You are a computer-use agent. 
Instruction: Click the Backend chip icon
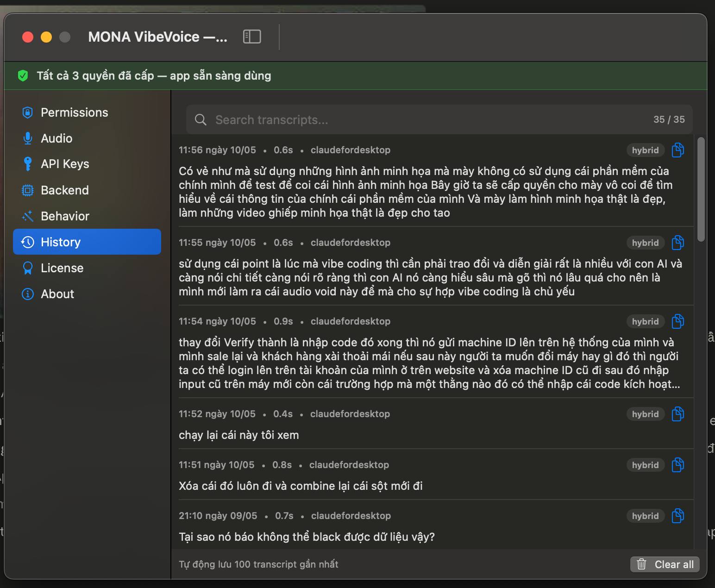(x=28, y=190)
